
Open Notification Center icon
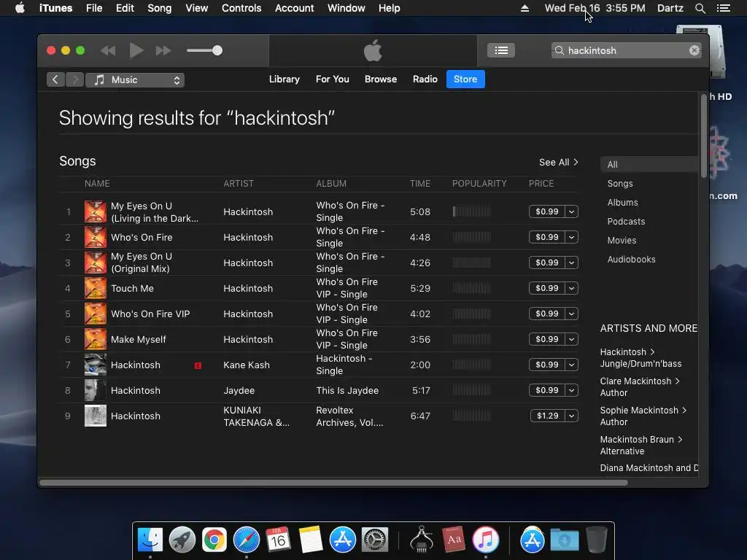point(723,8)
